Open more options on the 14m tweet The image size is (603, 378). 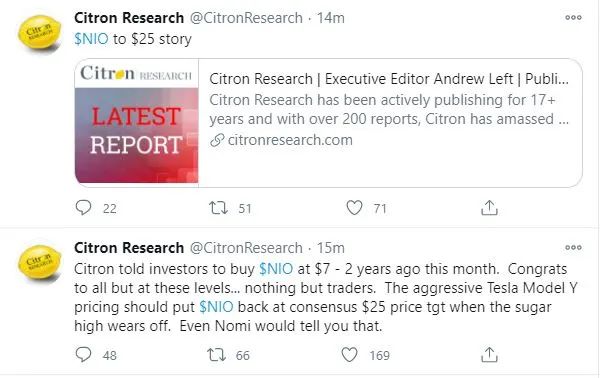pyautogui.click(x=573, y=18)
